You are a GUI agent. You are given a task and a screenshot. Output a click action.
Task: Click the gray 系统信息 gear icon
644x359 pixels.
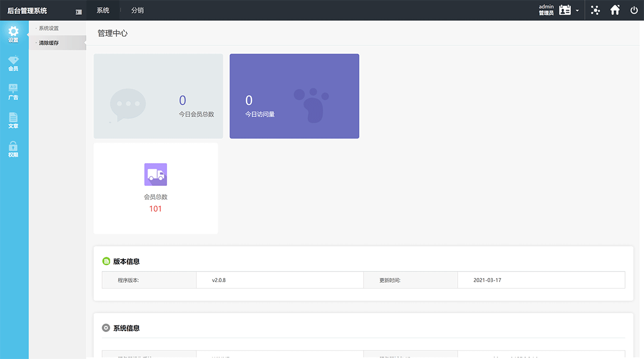coord(106,328)
